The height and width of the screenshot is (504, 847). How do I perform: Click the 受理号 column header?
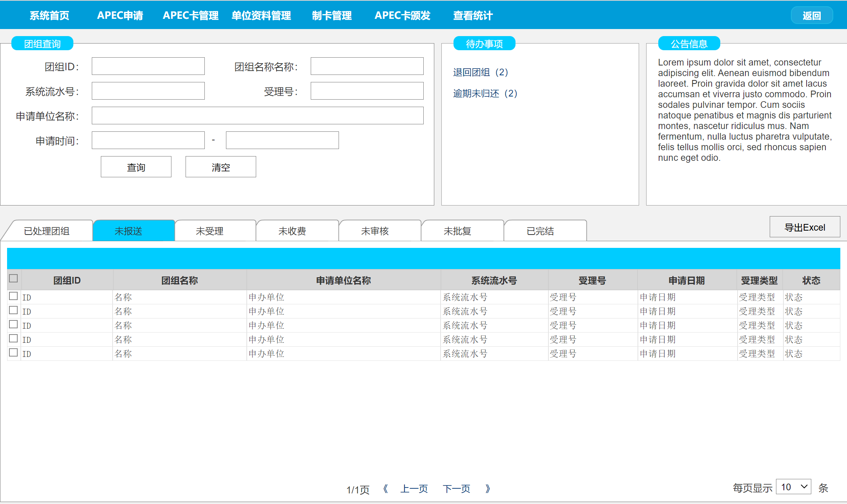(x=592, y=280)
